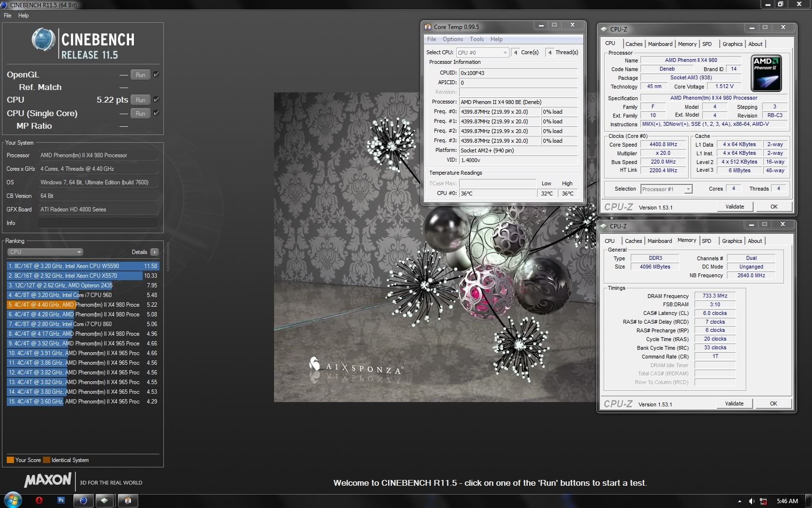
Task: Open Core Temp Tools menu
Action: point(477,39)
